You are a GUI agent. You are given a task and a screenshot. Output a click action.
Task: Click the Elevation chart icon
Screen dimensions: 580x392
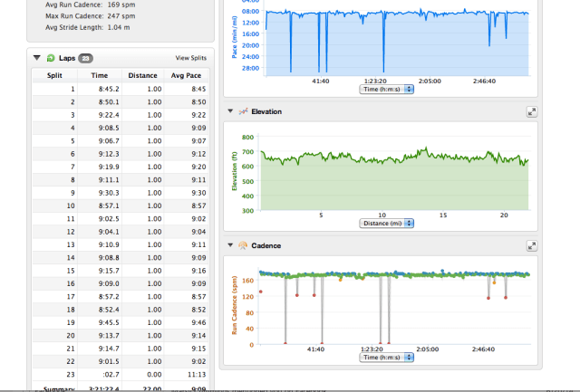click(243, 111)
